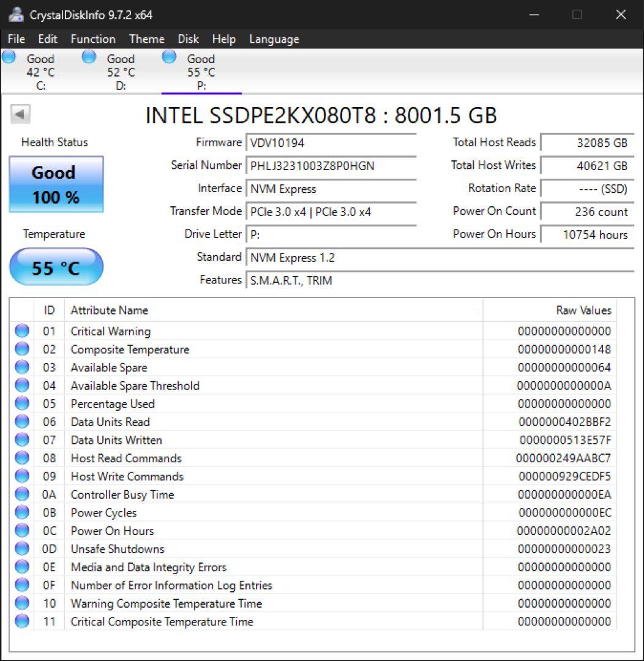This screenshot has height=661, width=644.
Task: Open the Theme menu
Action: 146,39
